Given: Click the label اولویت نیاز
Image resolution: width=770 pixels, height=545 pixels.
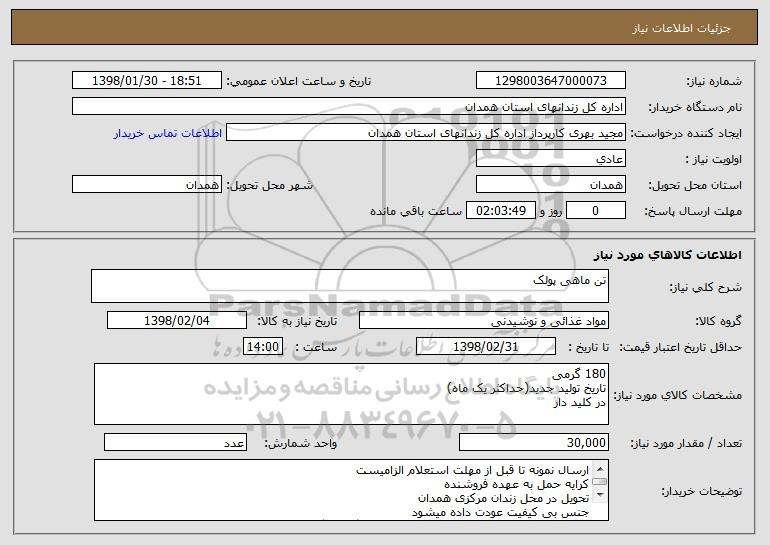Looking at the screenshot, I should pyautogui.click(x=714, y=159).
